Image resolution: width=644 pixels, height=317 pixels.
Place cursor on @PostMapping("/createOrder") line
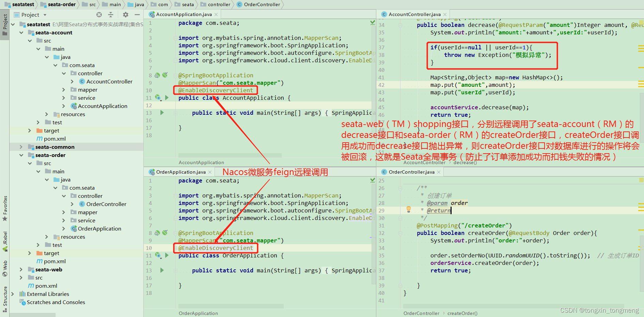pyautogui.click(x=464, y=225)
